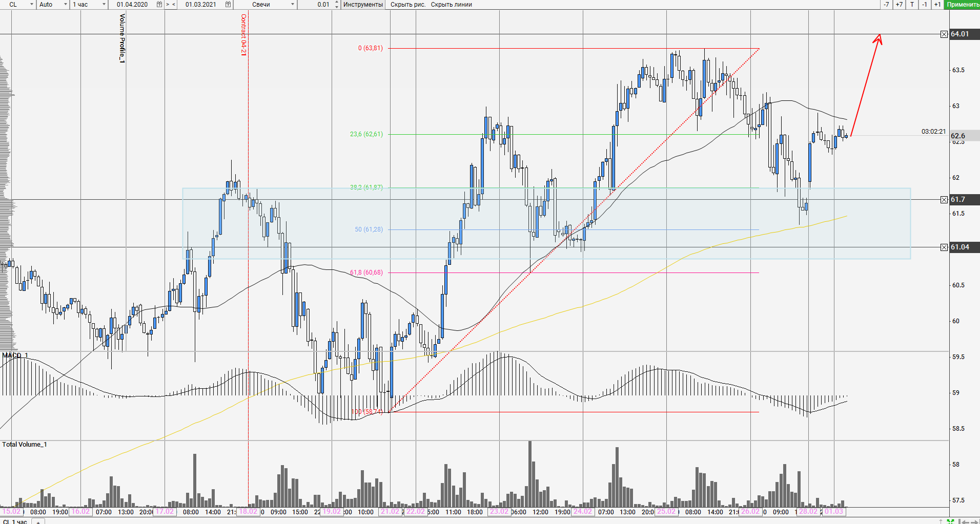This screenshot has height=524, width=980.
Task: Open calendar for end date 01.03.2021
Action: coord(228,5)
